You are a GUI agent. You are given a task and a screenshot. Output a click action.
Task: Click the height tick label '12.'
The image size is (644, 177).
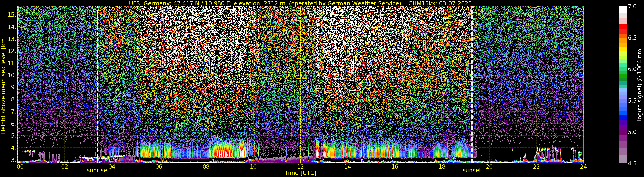coord(12,51)
